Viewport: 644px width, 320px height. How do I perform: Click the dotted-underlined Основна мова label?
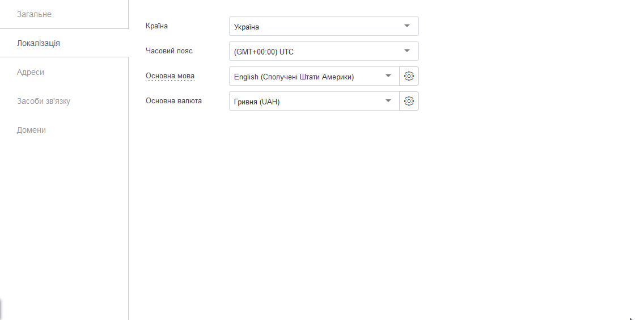click(x=170, y=76)
